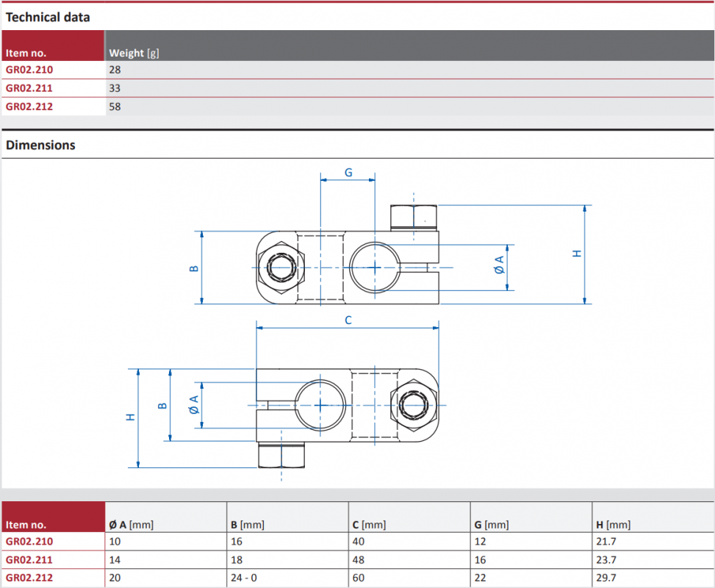Select the H label on the lower drawing

pos(131,417)
